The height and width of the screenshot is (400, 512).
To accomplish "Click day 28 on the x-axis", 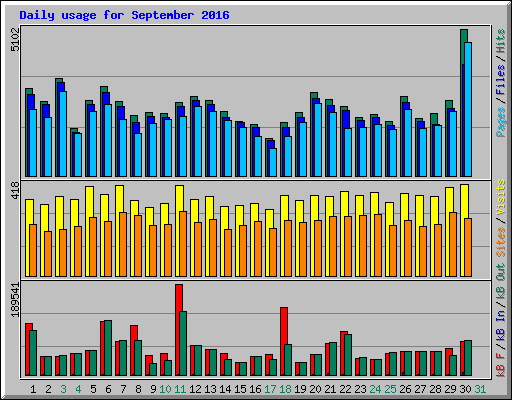I will click(x=435, y=389).
